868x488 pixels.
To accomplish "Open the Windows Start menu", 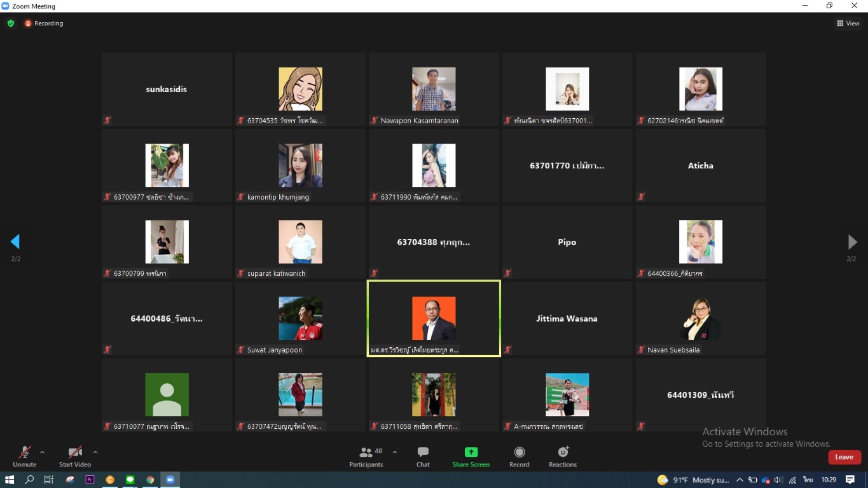I will pos(10,480).
